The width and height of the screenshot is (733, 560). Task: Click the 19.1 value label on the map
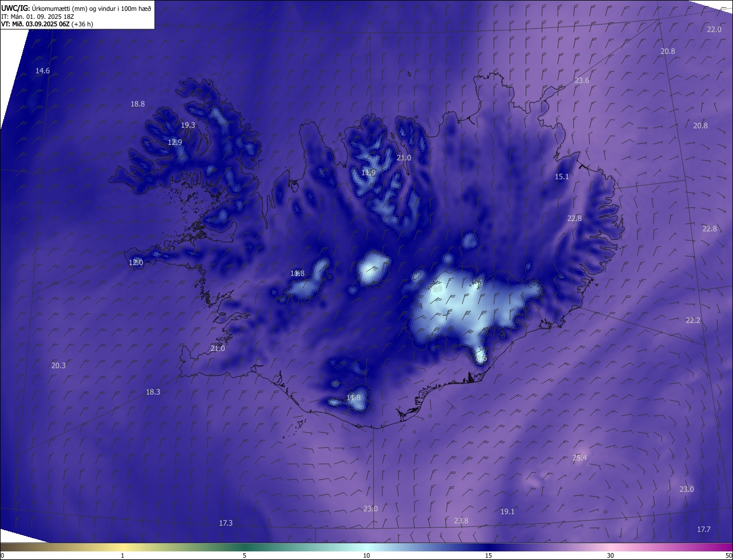point(507,511)
